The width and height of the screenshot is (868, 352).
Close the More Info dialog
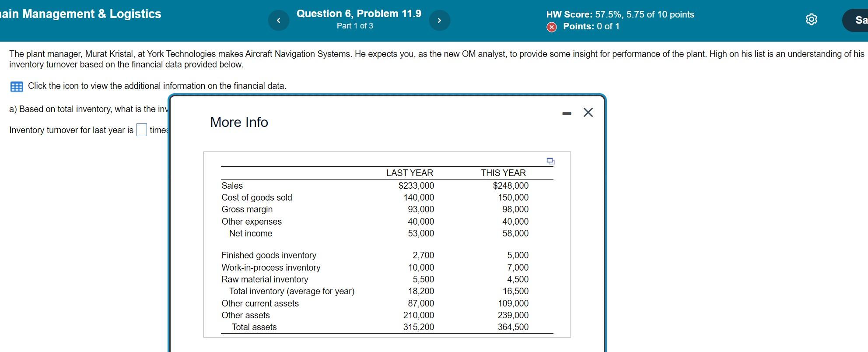(x=588, y=113)
